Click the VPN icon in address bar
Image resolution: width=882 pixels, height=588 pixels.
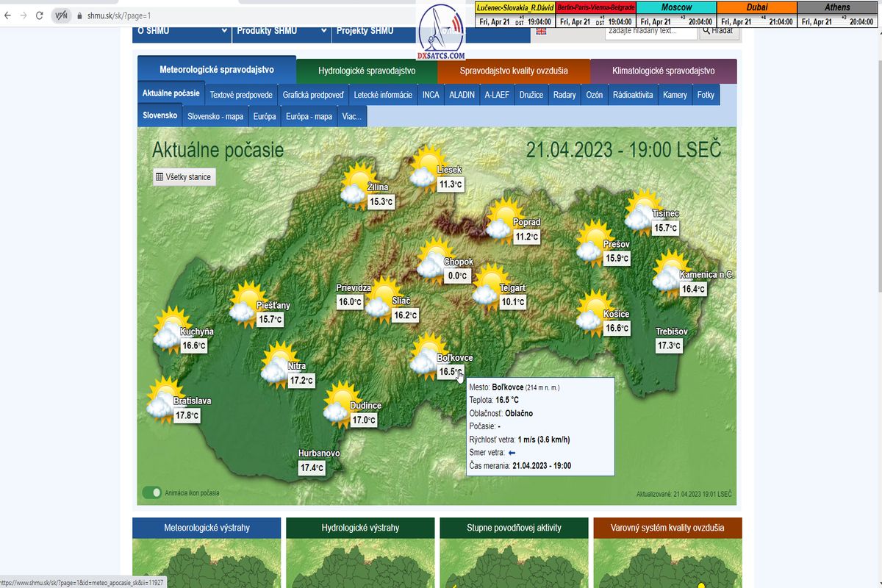click(61, 15)
